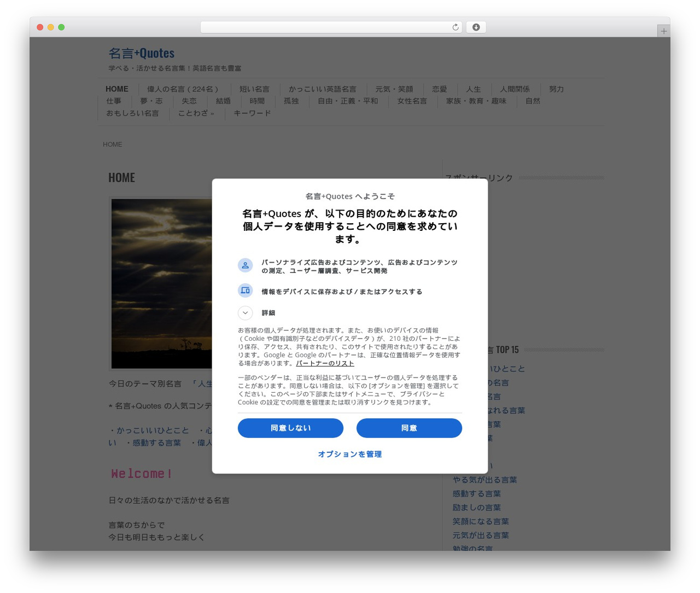700x593 pixels.
Task: Open the 時間 menu item
Action: click(257, 101)
